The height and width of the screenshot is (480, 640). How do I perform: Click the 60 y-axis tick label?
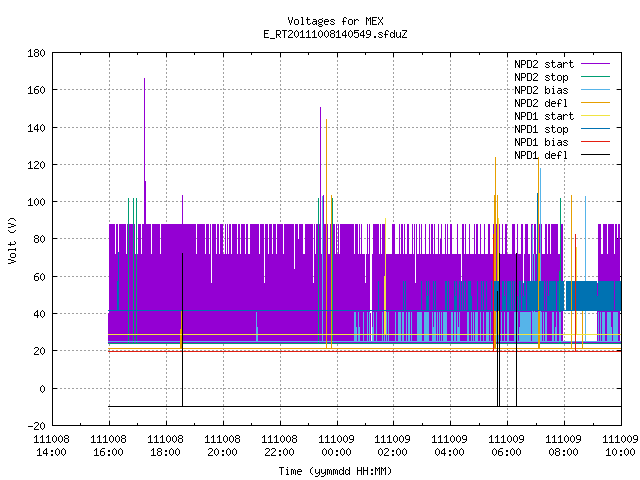[x=39, y=277]
